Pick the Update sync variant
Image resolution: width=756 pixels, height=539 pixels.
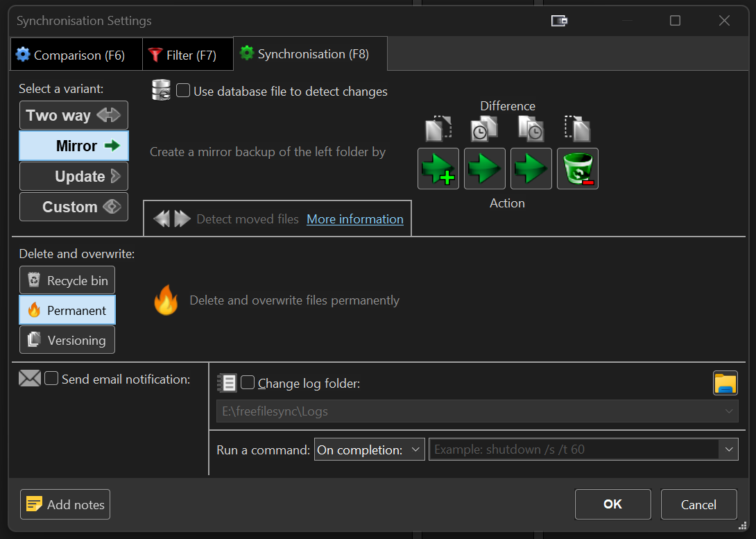tap(74, 176)
